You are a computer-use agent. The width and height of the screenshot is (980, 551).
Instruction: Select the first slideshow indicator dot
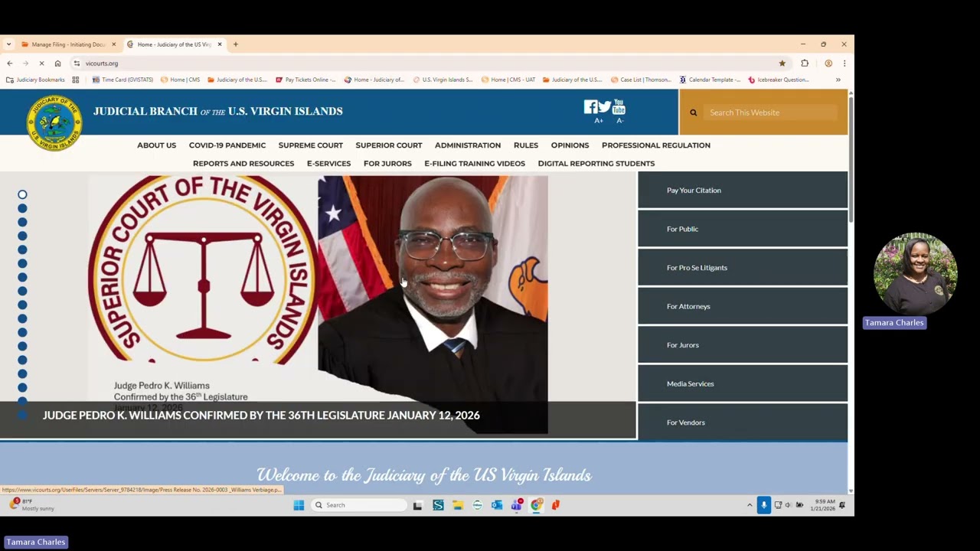22,194
